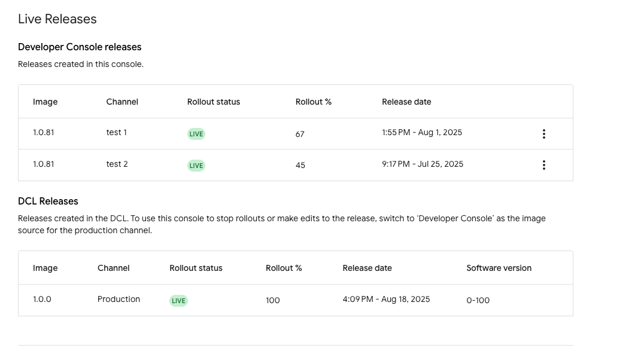
Task: Click the DCL Releases section heading
Action: [x=47, y=201]
